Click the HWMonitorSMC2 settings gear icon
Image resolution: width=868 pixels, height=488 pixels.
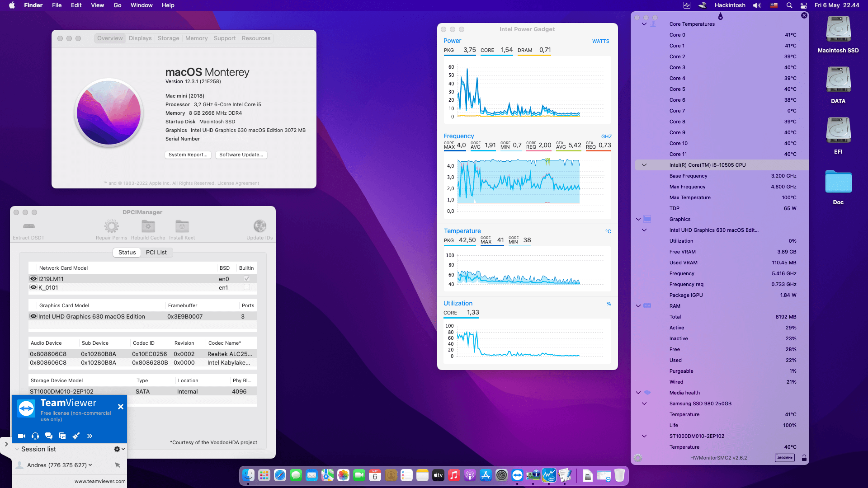pyautogui.click(x=638, y=458)
